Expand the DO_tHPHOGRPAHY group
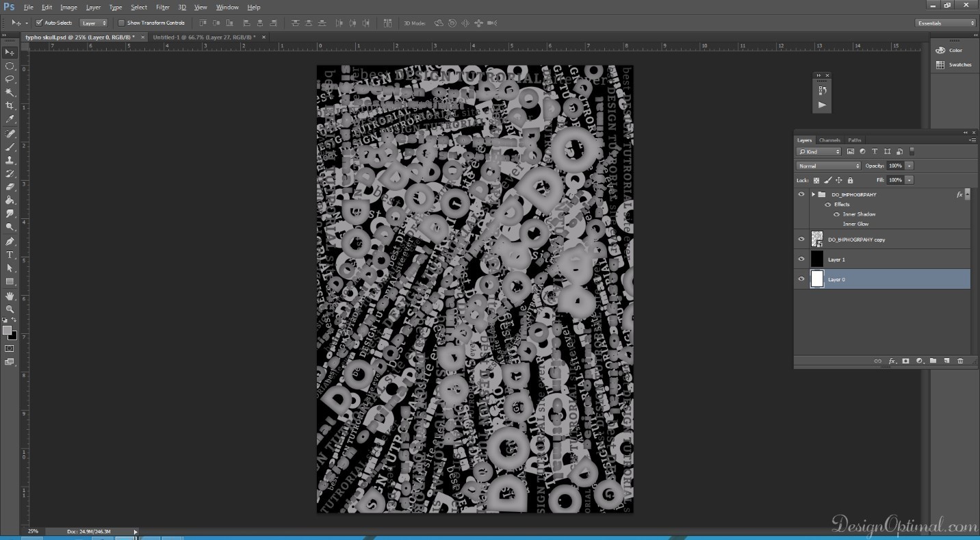 tap(813, 194)
